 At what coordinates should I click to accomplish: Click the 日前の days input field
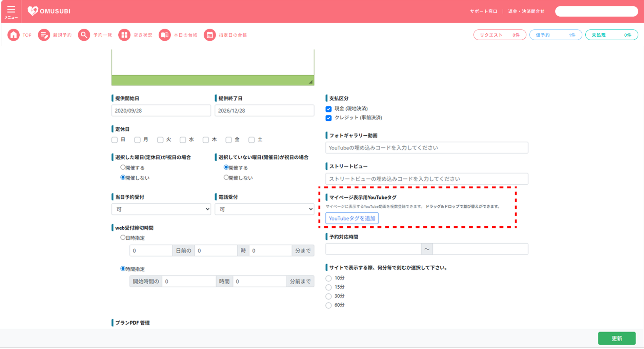click(x=151, y=250)
